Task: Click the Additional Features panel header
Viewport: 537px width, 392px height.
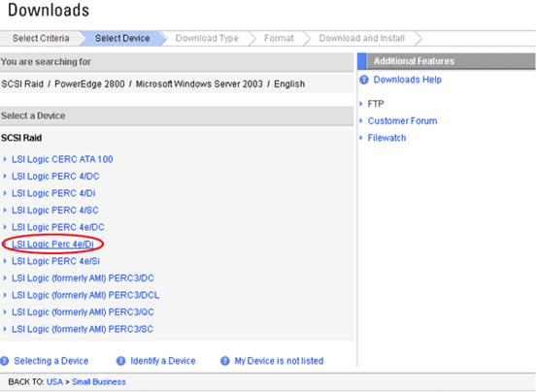Action: pos(447,61)
